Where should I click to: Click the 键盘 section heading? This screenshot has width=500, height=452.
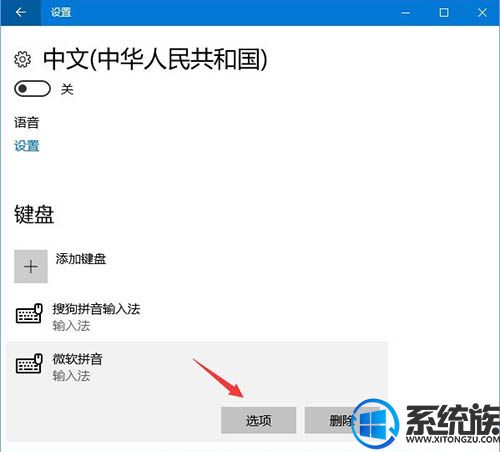coord(34,214)
